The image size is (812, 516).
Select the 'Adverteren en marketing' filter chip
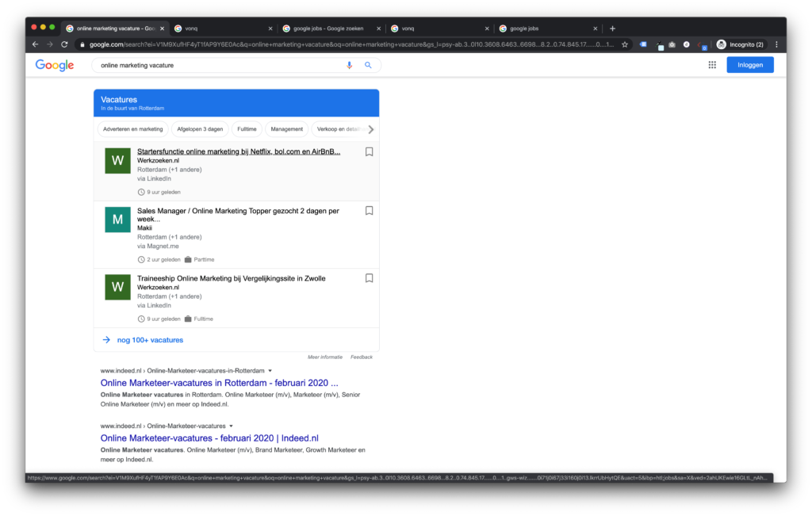click(132, 129)
